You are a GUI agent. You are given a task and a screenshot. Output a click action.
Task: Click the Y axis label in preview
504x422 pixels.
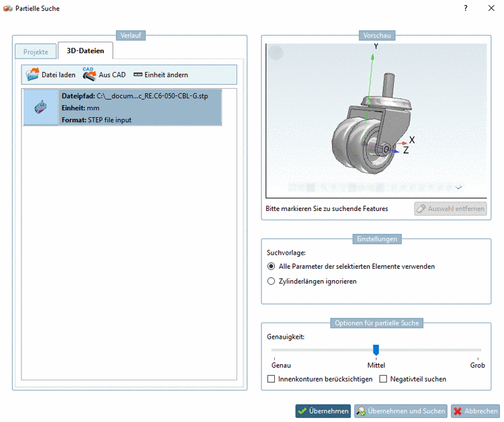point(376,46)
